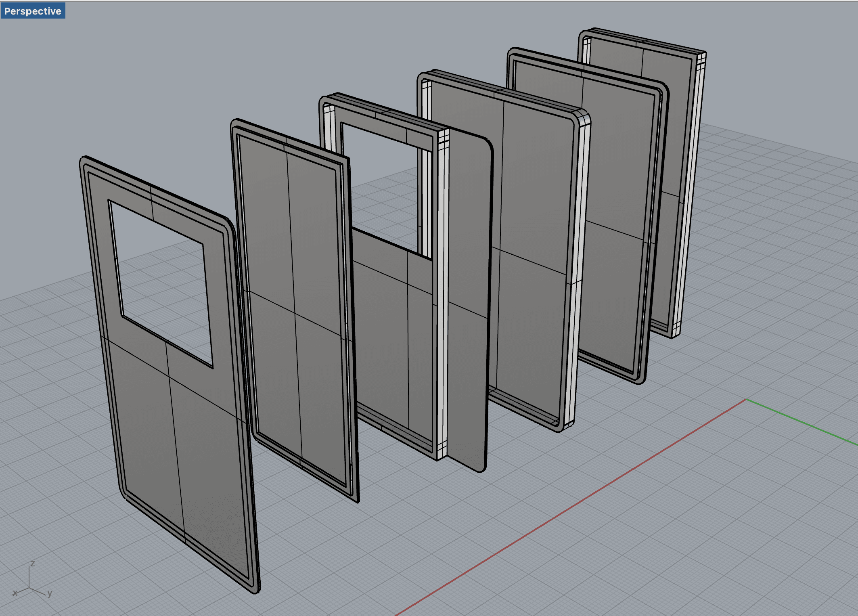Image resolution: width=858 pixels, height=616 pixels.
Task: Click the x label on the axes icon
Action: pos(15,593)
